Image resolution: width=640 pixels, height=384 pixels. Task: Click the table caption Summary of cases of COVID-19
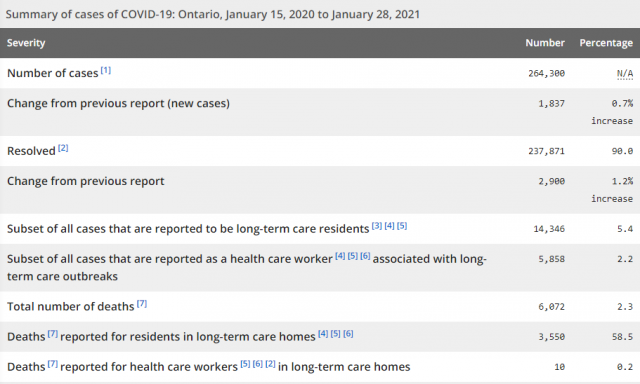[x=213, y=14]
